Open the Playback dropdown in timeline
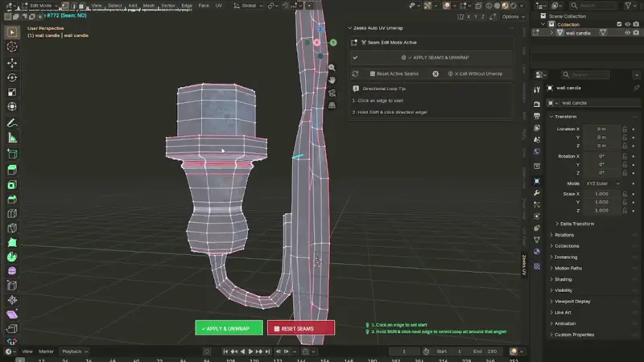Screen dimensions: 644x362 tap(75, 352)
